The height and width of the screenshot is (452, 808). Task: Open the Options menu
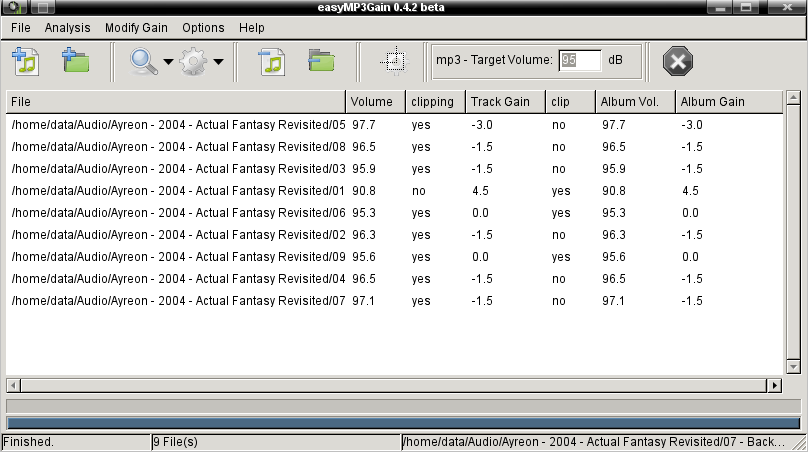(x=203, y=28)
